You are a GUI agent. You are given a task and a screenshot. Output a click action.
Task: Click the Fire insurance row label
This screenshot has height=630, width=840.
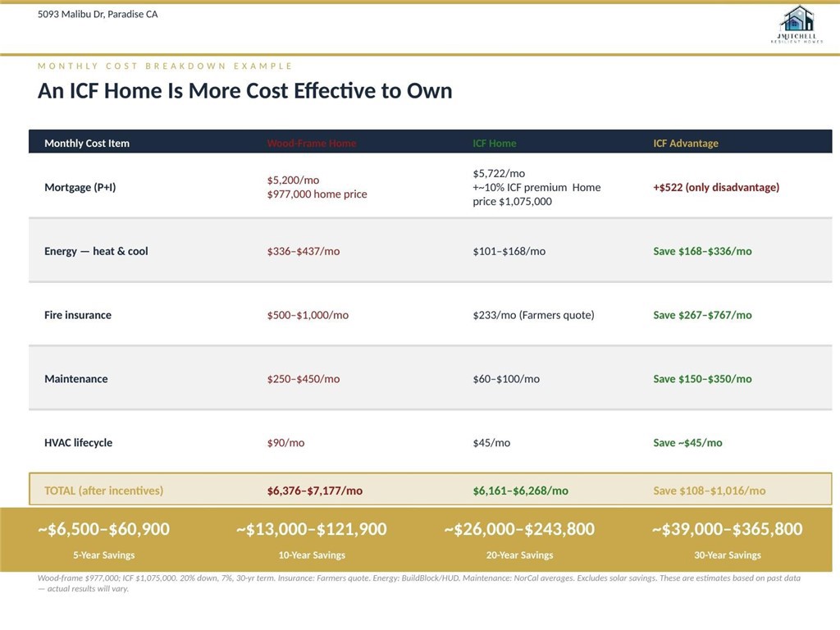(78, 315)
